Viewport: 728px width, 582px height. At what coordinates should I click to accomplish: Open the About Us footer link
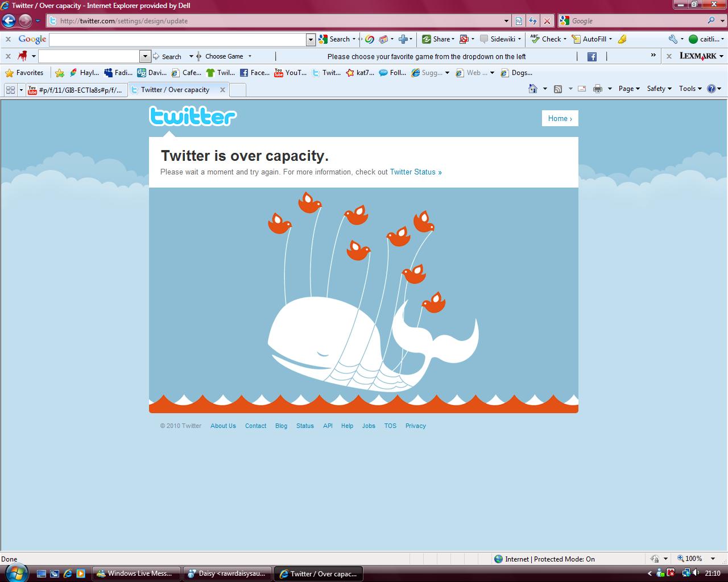[223, 426]
